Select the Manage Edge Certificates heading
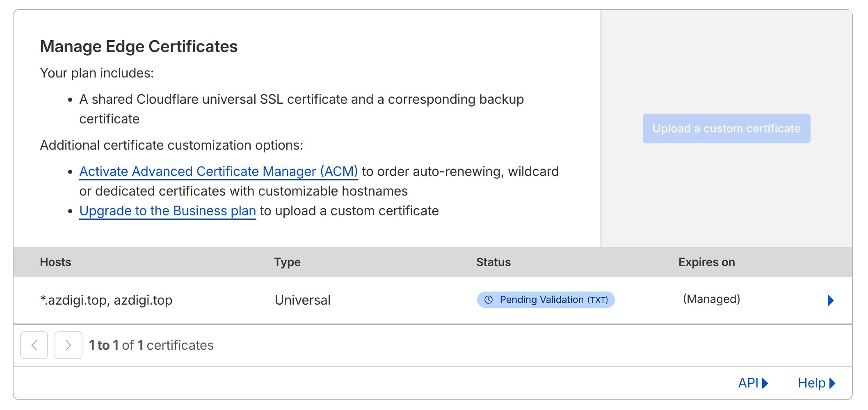 pyautogui.click(x=139, y=46)
